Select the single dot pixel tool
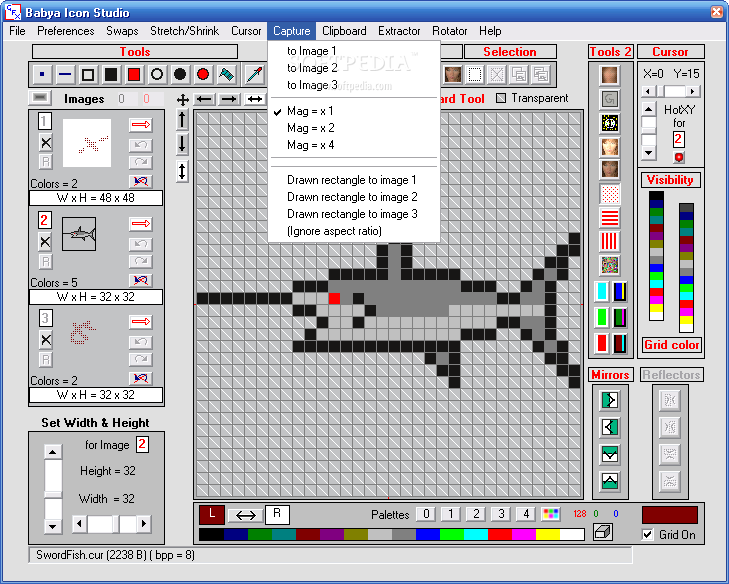This screenshot has width=729, height=584. click(42, 74)
